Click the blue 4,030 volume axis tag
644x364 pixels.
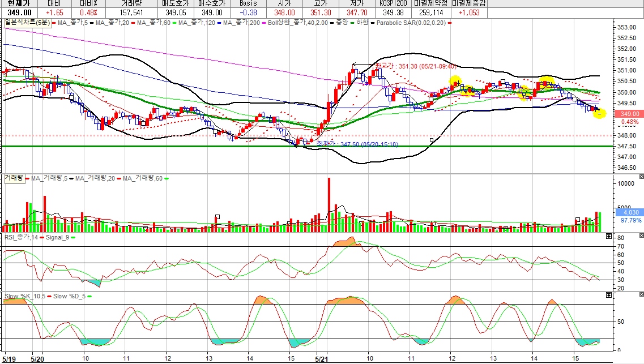pyautogui.click(x=629, y=212)
